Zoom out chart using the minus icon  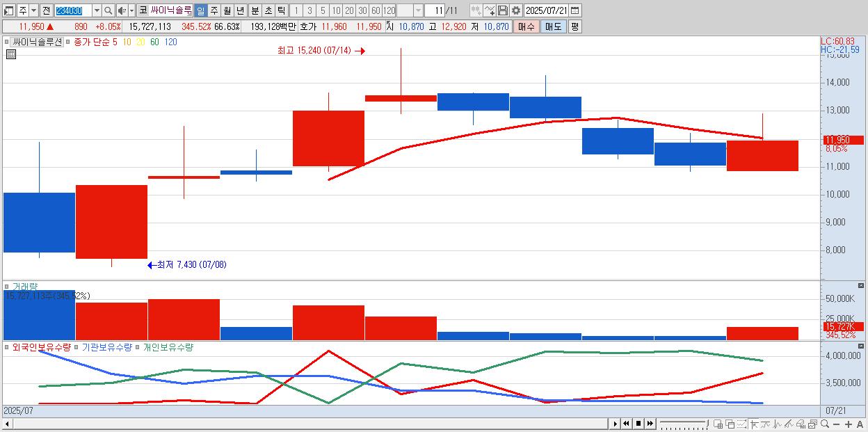(x=836, y=424)
